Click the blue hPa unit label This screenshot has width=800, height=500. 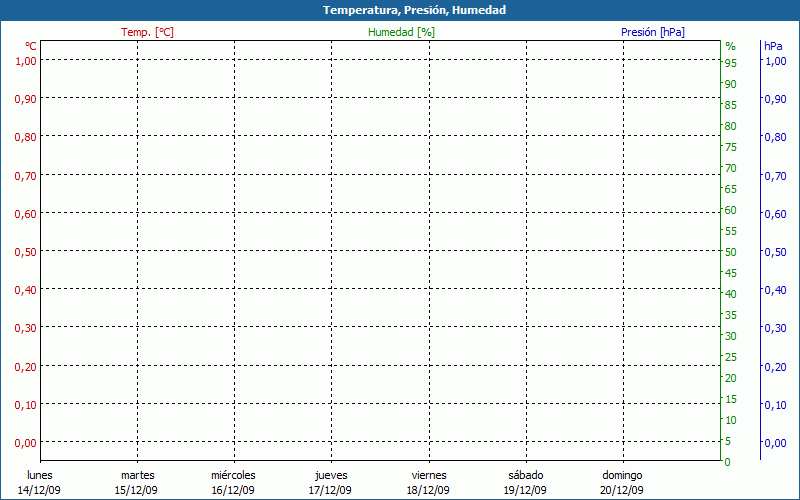click(x=773, y=46)
